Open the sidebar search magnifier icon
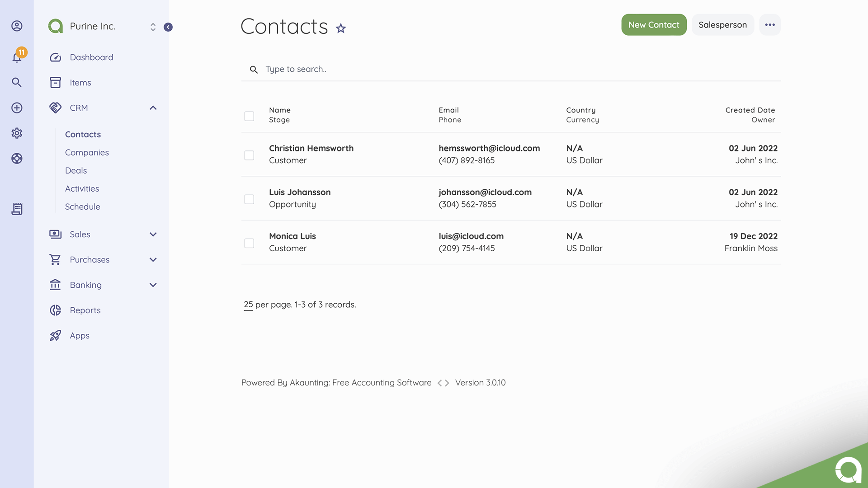Image resolution: width=868 pixels, height=488 pixels. pos(17,82)
